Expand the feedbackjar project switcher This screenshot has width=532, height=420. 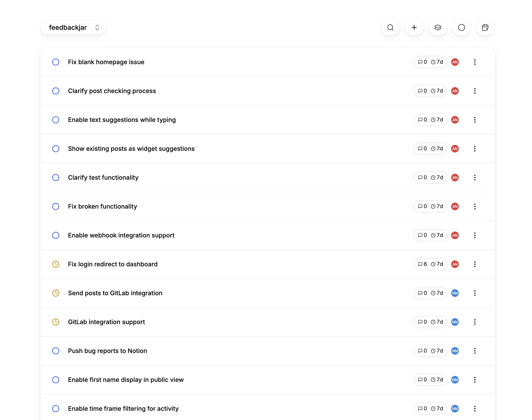coord(73,27)
